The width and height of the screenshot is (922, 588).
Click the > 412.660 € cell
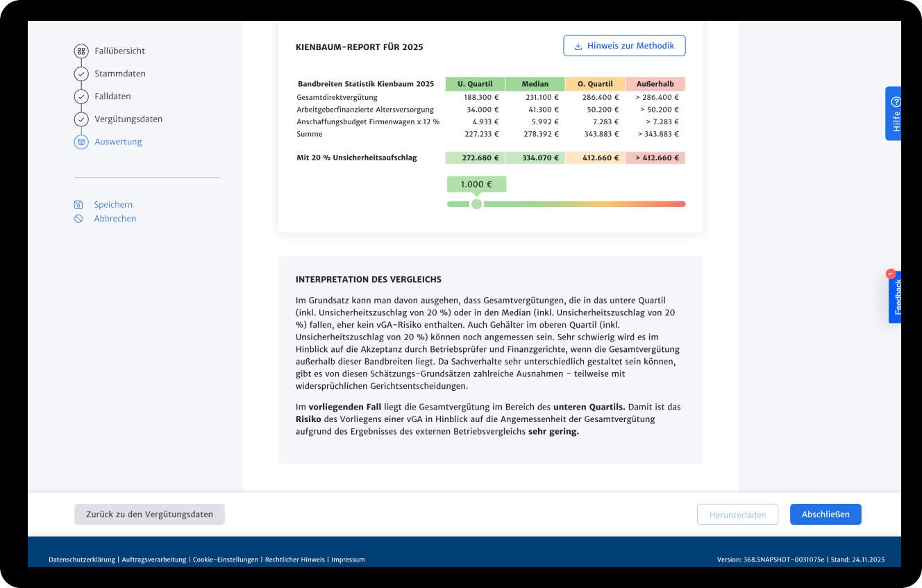click(x=655, y=158)
